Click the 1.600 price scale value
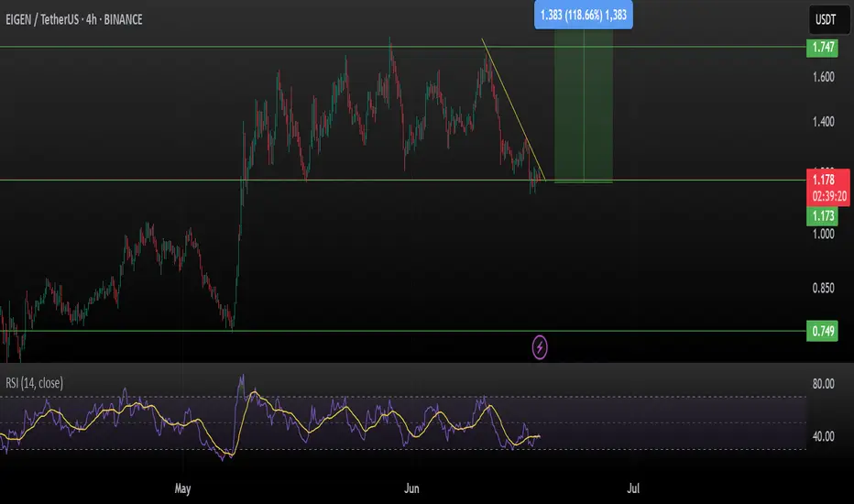The width and height of the screenshot is (854, 504). 823,77
